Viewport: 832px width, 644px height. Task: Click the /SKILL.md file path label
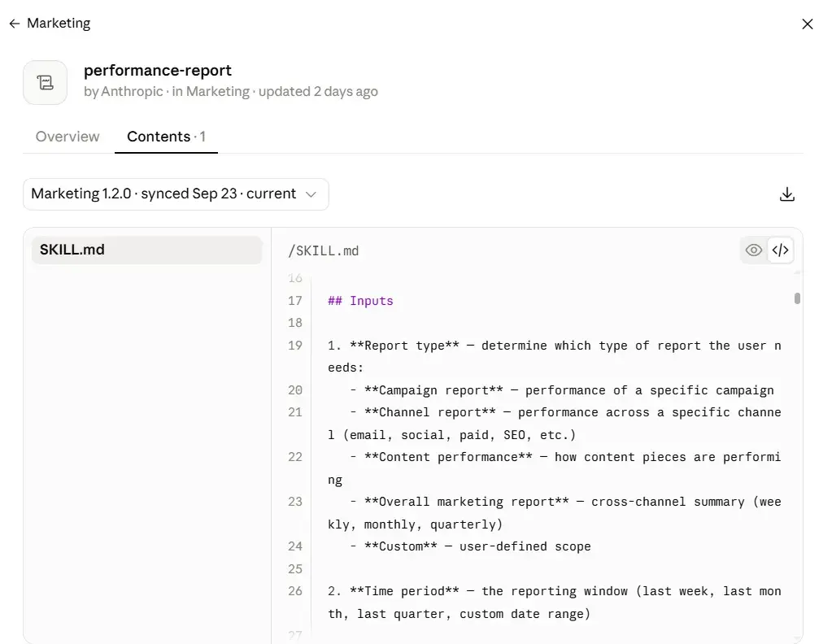323,250
